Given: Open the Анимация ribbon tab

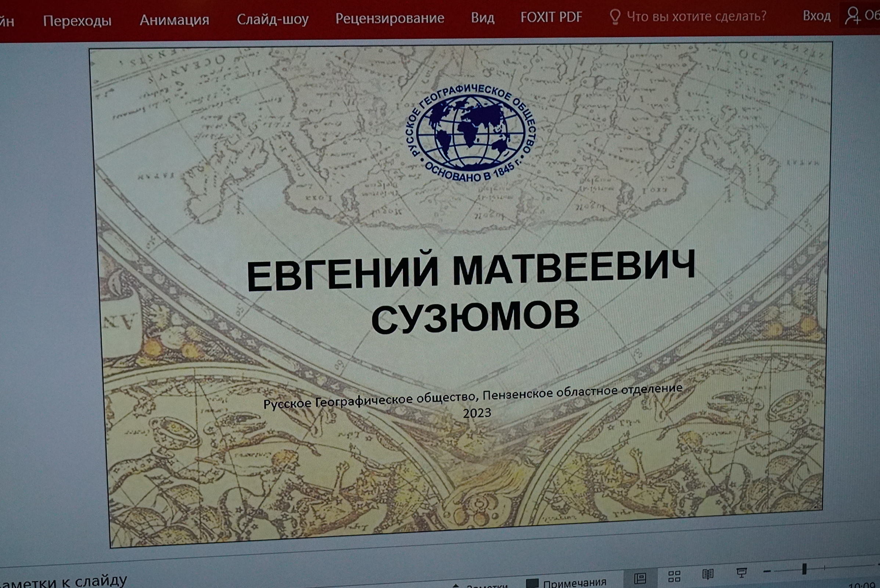Looking at the screenshot, I should [175, 20].
